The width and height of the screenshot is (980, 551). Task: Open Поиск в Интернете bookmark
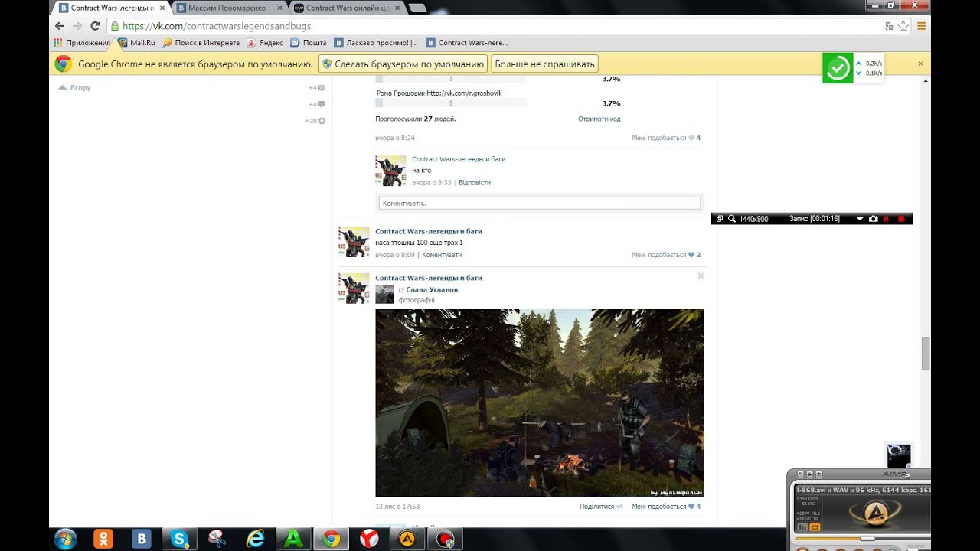point(201,43)
